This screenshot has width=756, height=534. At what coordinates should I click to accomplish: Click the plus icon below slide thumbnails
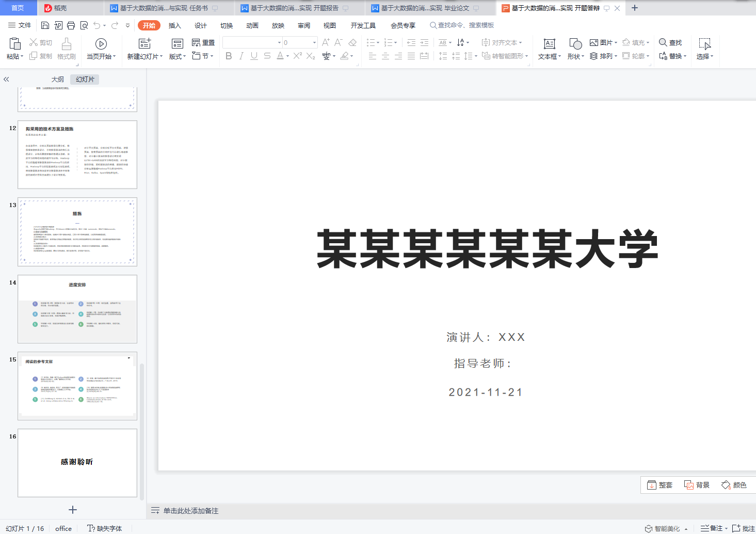(73, 510)
